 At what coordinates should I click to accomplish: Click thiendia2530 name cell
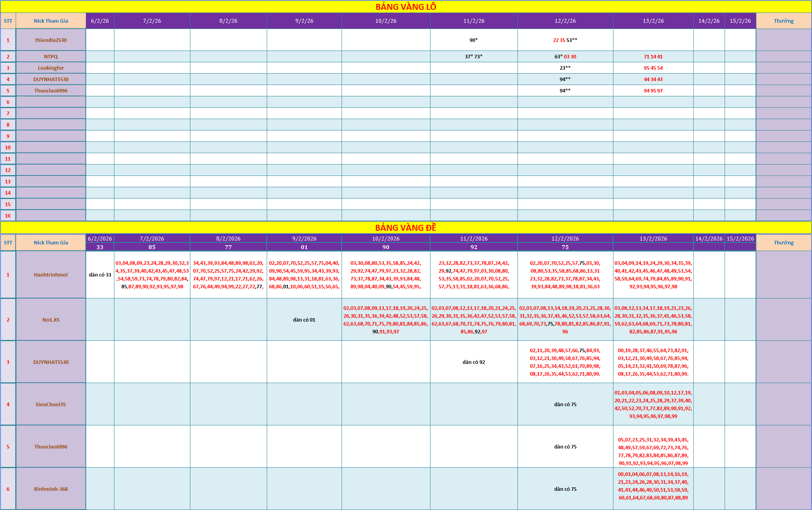tap(51, 40)
